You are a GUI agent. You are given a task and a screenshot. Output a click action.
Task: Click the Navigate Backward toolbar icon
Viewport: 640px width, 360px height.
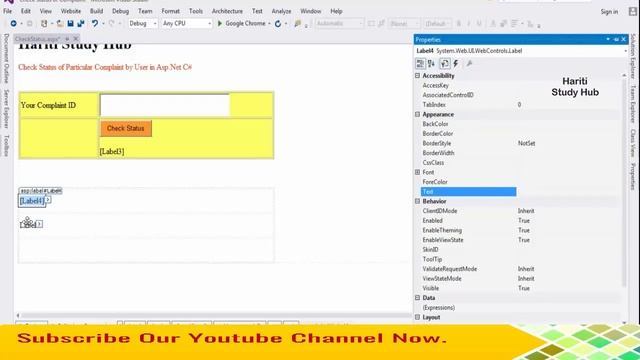tap(13, 24)
